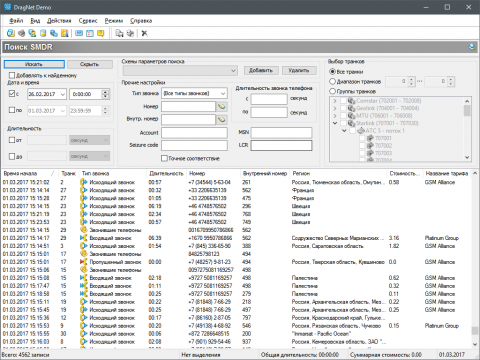Click the user with globe toolbar icon
This screenshot has width=480, height=360.
[32, 33]
